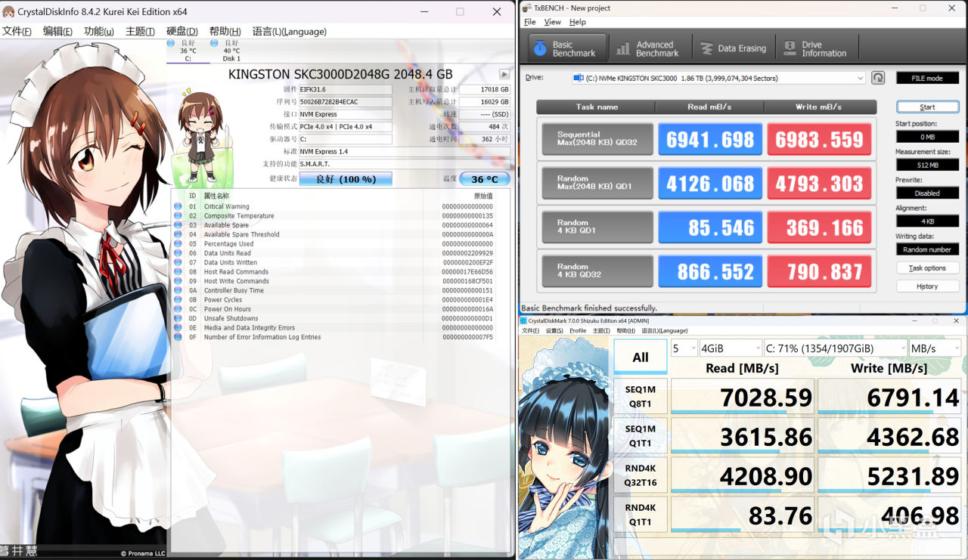Click the status orb for Percentage Used row
Screen dimensions: 968x560
(178, 244)
